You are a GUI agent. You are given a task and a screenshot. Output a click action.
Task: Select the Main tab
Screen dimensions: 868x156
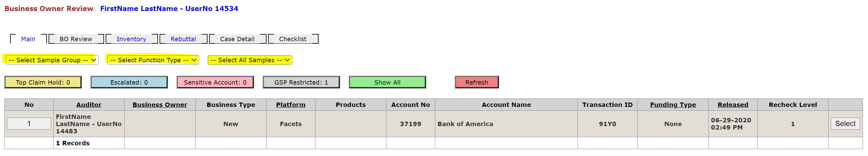click(x=28, y=39)
